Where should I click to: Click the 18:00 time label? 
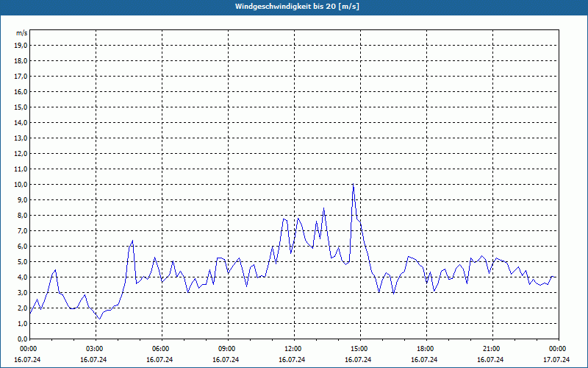coord(426,349)
